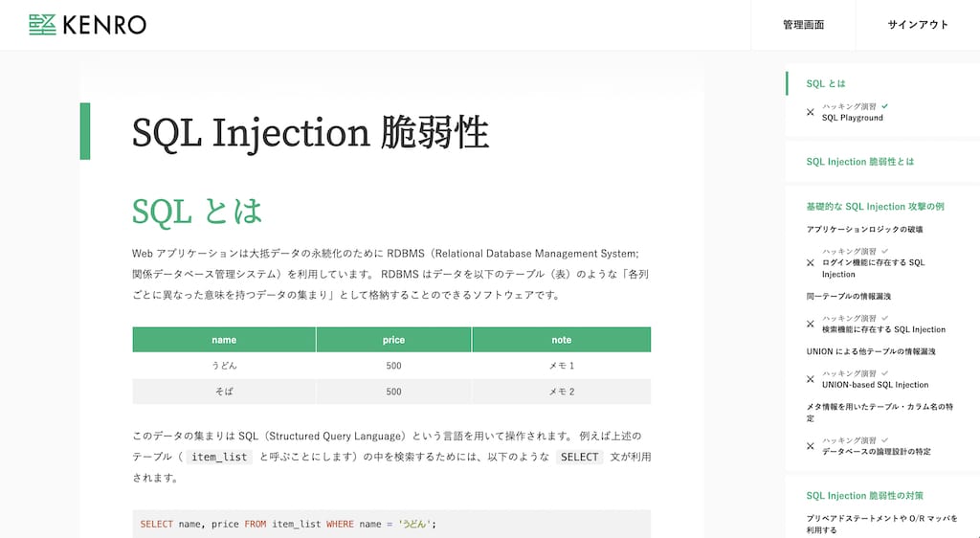This screenshot has height=538, width=980.
Task: Select アプリケーションロジックの破壊 in the sidebar
Action: 864,230
